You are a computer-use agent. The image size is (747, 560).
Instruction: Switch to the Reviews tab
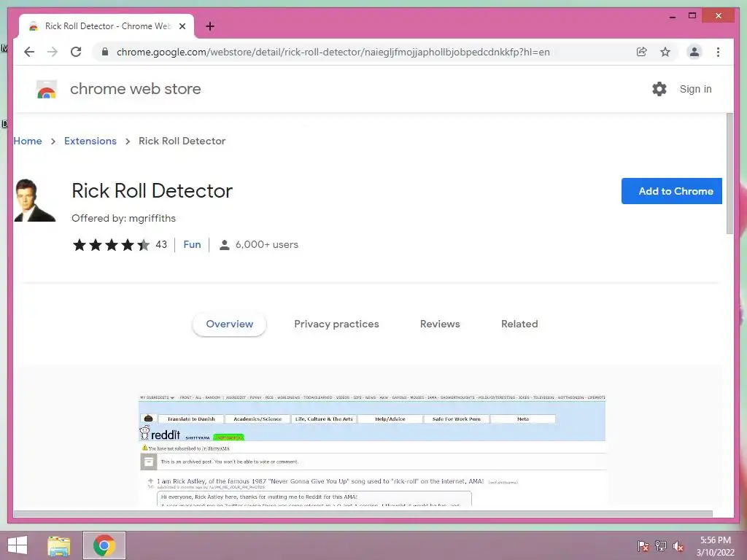(x=440, y=324)
